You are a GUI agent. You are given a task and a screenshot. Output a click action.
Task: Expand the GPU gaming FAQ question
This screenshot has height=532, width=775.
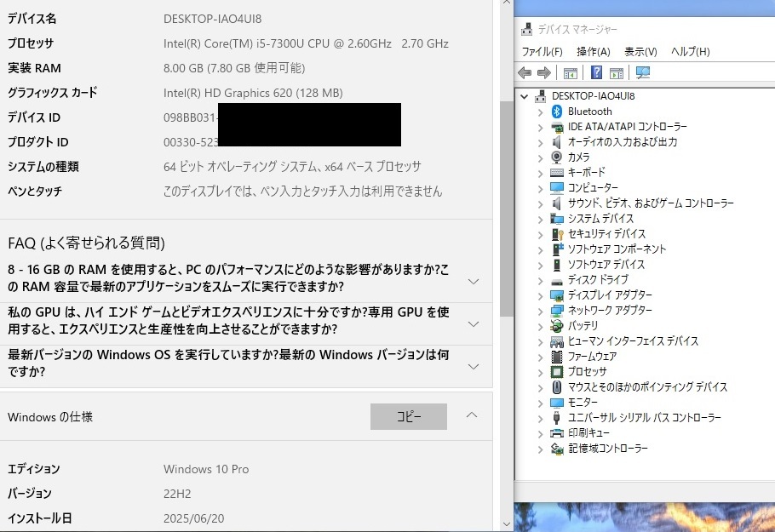pyautogui.click(x=474, y=324)
